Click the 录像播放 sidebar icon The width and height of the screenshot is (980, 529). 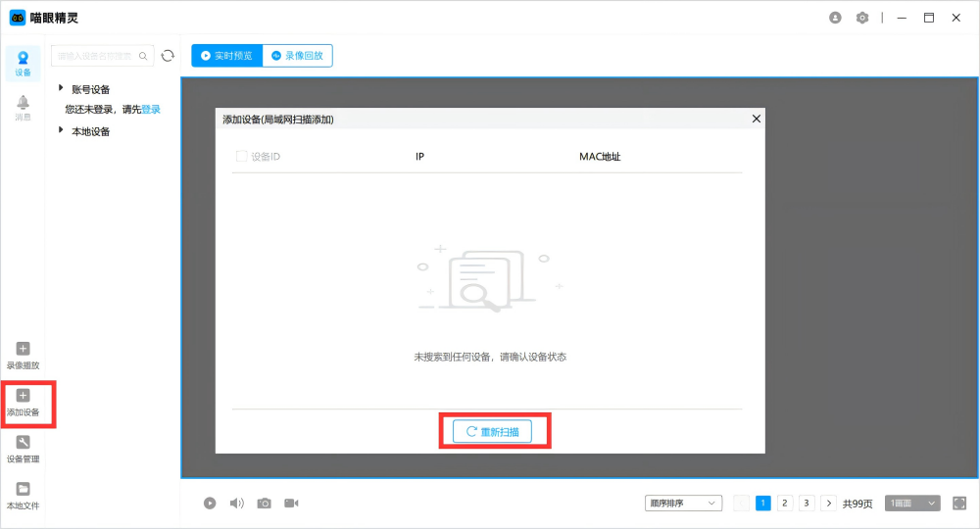pos(24,349)
